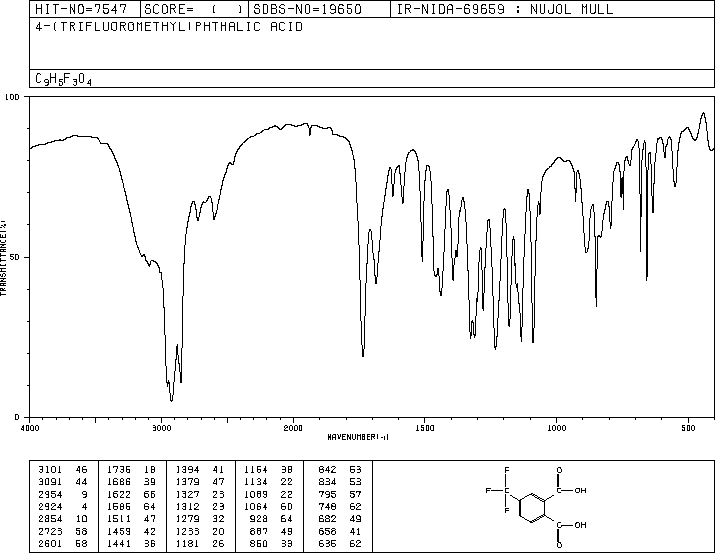This screenshot has width=715, height=553.
Task: Click peak table entry 1164
Action: (x=256, y=469)
